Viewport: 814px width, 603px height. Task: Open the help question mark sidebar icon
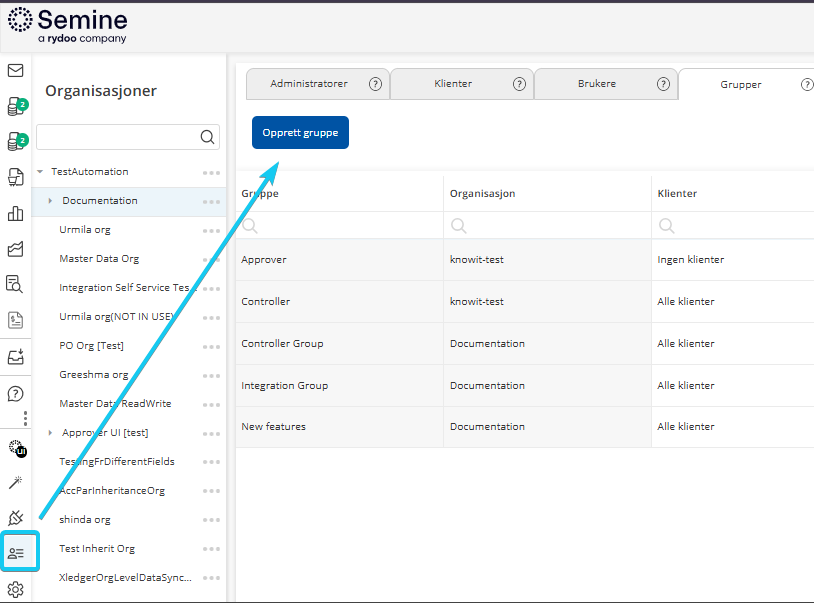click(x=15, y=394)
